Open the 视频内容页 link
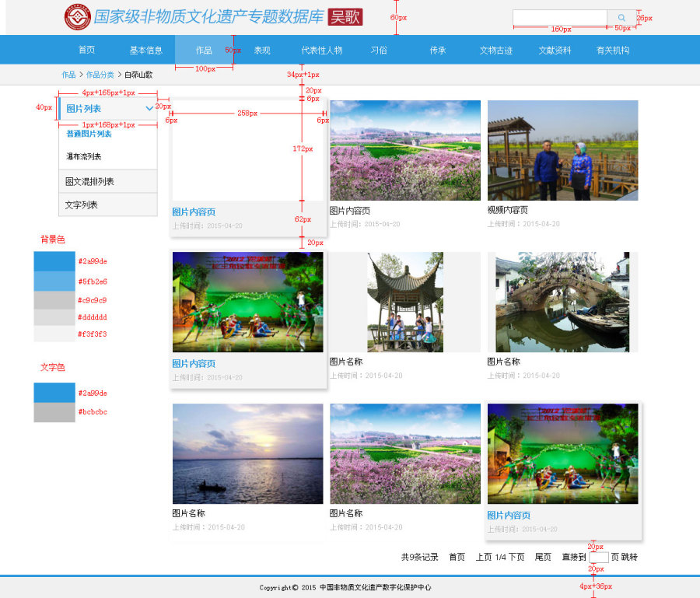This screenshot has width=700, height=598. tap(506, 210)
